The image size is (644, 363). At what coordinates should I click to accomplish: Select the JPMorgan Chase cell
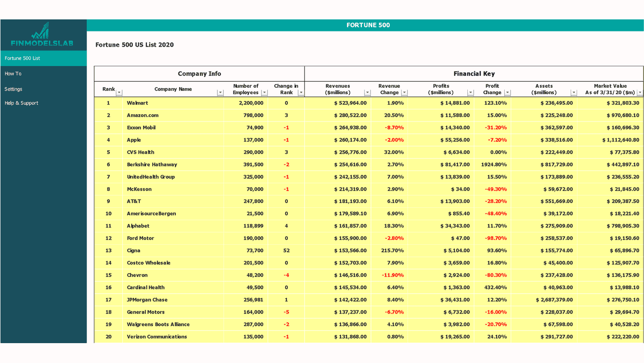(173, 300)
